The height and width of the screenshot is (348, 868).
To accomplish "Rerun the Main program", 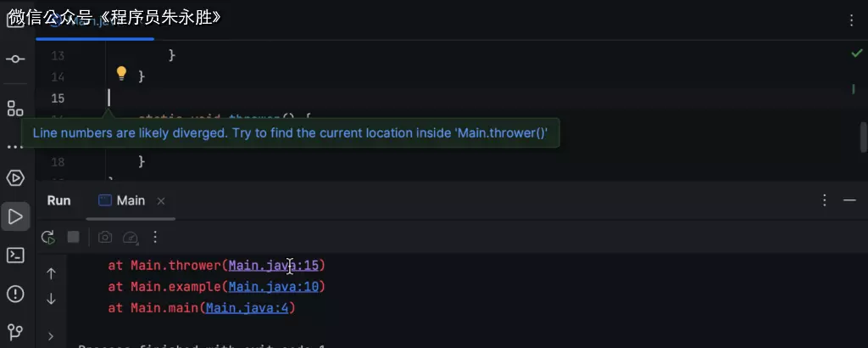I will (48, 238).
